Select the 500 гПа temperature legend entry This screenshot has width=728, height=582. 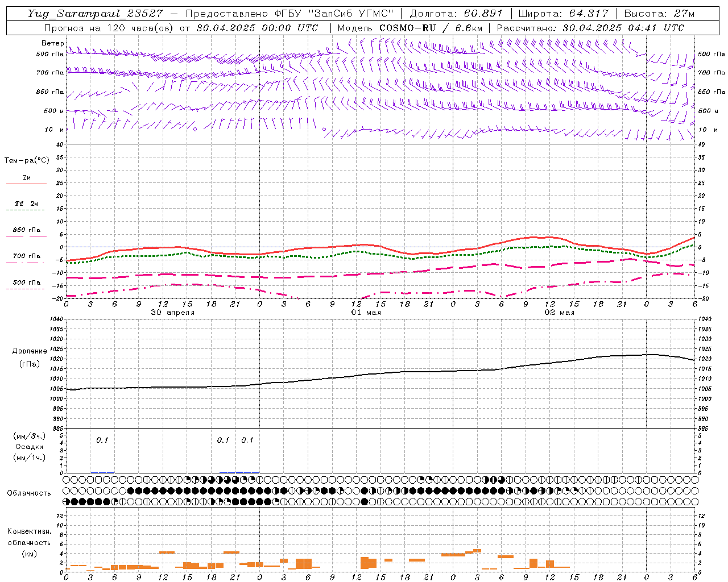point(26,282)
